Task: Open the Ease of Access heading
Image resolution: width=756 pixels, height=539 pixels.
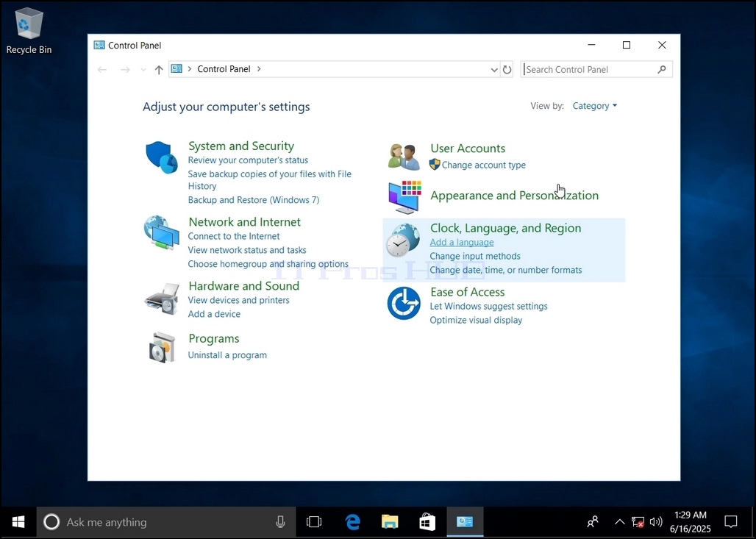Action: click(x=467, y=292)
